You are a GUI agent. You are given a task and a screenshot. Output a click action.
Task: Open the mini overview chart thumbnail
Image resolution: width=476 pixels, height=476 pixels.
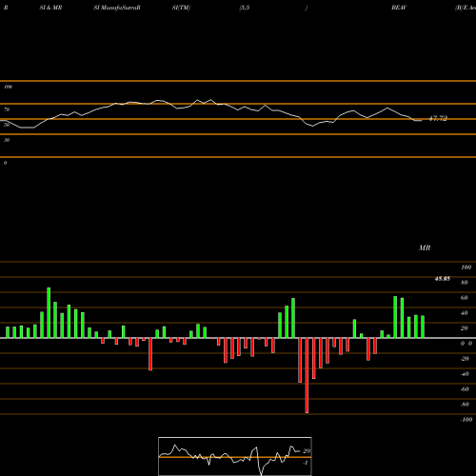click(235, 456)
